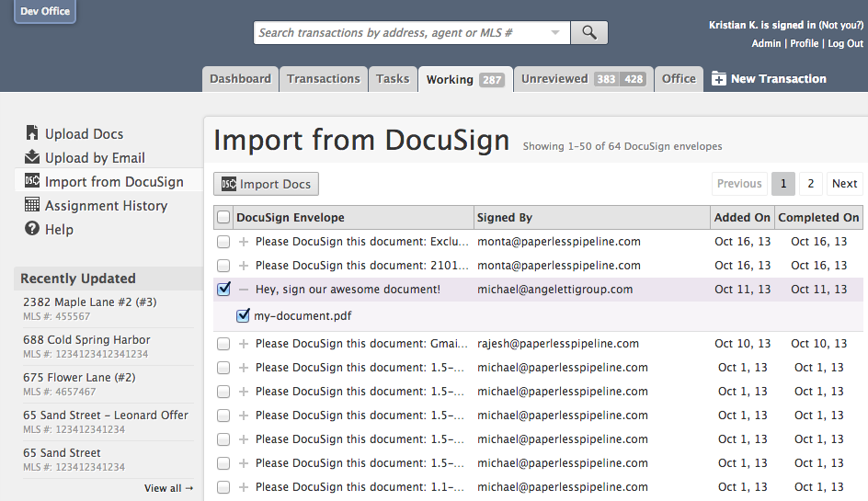The width and height of the screenshot is (868, 501).
Task: Switch to the Transactions tab
Action: (324, 79)
